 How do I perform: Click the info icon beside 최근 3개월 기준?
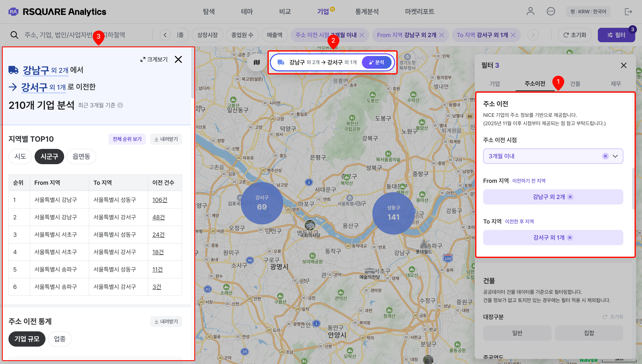tap(120, 105)
